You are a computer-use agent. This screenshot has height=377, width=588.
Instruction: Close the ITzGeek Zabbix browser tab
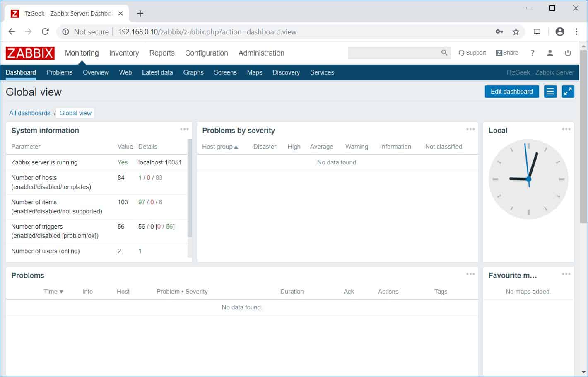[120, 14]
